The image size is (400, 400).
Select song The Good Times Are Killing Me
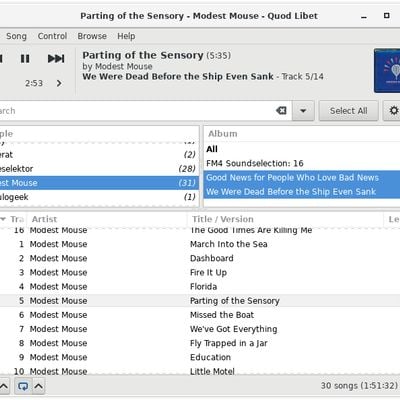(x=200, y=231)
